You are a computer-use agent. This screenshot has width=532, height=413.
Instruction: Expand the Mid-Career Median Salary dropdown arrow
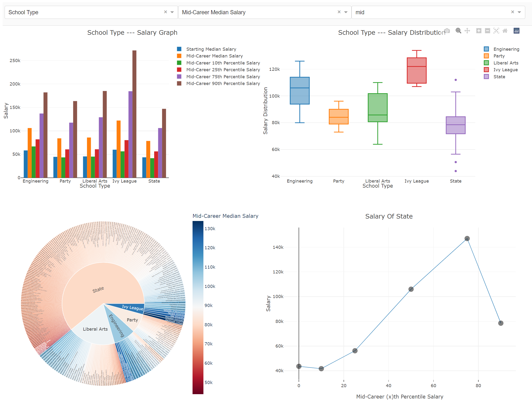346,12
